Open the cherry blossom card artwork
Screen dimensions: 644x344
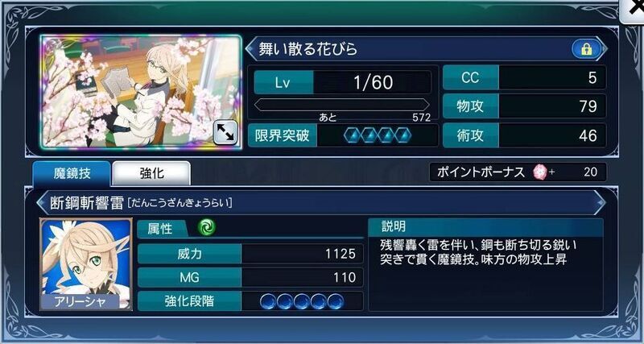(x=142, y=92)
